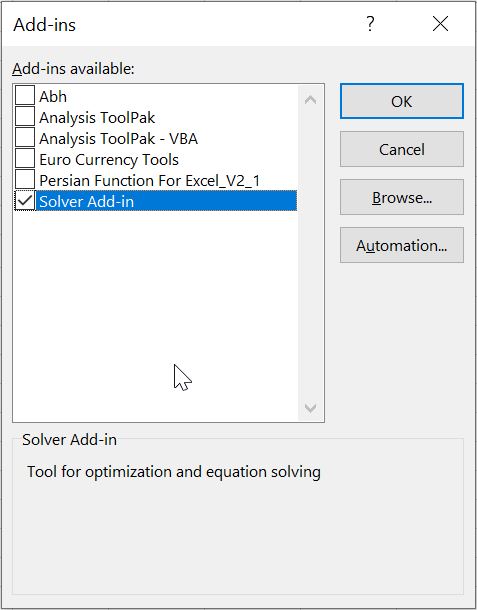This screenshot has height=610, width=477.
Task: Select Persian Function For Excel_V2_1 item
Action: 149,181
